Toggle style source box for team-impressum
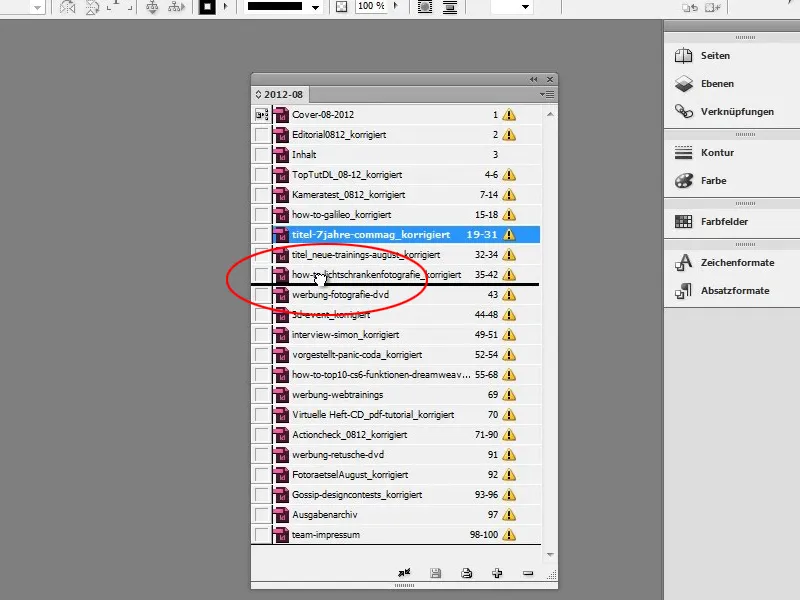The width and height of the screenshot is (800, 600). coord(262,535)
